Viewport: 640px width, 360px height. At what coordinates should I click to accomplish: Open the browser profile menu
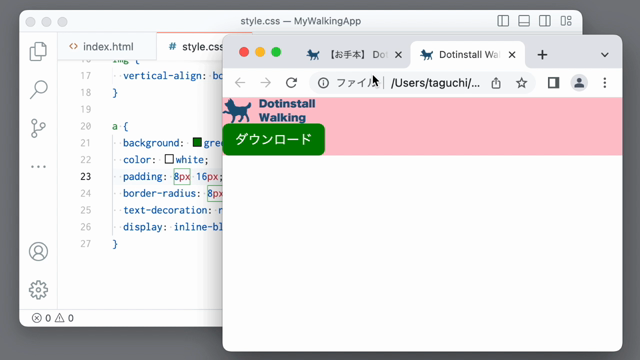click(x=579, y=83)
